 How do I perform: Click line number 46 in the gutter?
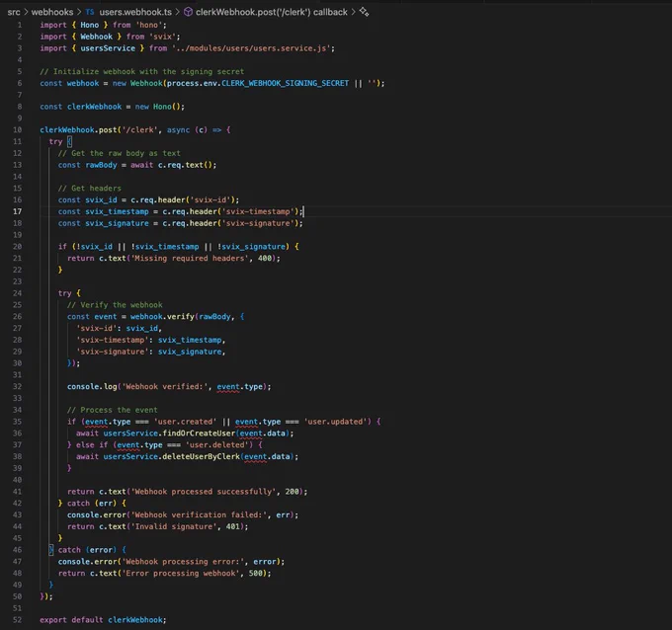coord(17,550)
